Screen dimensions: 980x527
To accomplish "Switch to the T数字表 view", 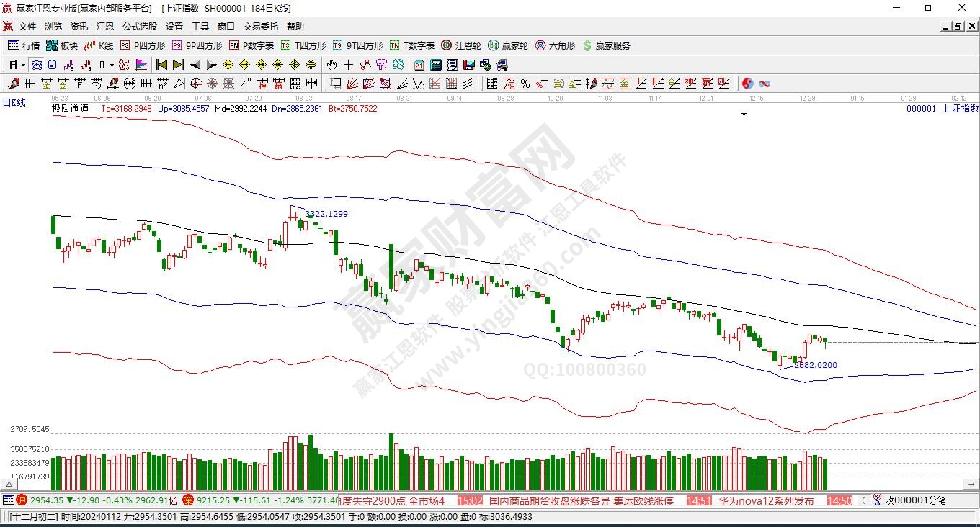I will coord(412,45).
